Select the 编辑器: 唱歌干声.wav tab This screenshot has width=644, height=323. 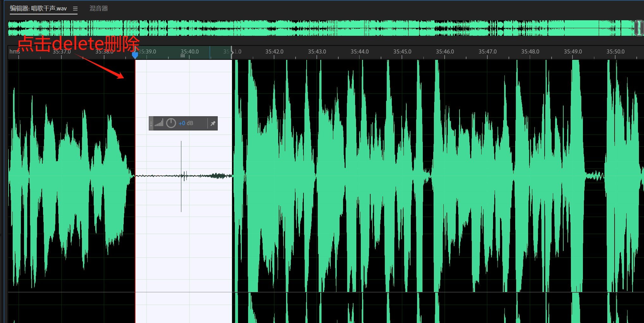tap(38, 9)
